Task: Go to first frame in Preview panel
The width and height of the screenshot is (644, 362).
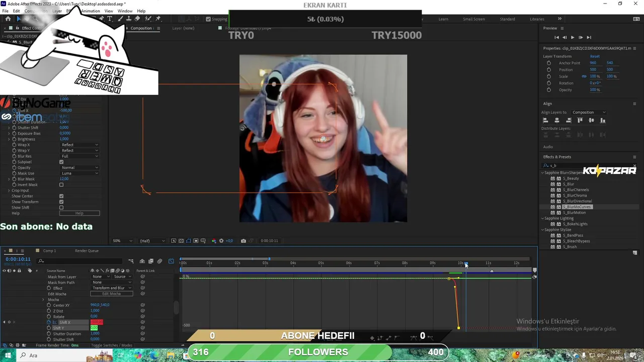Action: click(556, 37)
